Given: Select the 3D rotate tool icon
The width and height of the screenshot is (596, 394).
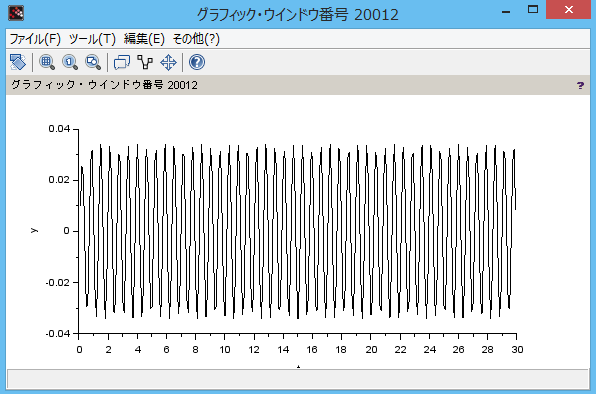Looking at the screenshot, I should tap(18, 62).
